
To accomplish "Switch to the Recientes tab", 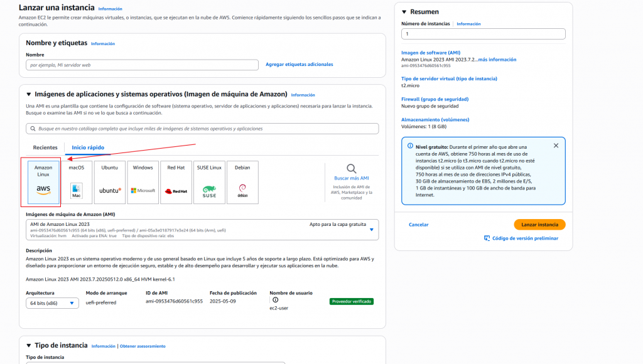I will (45, 147).
